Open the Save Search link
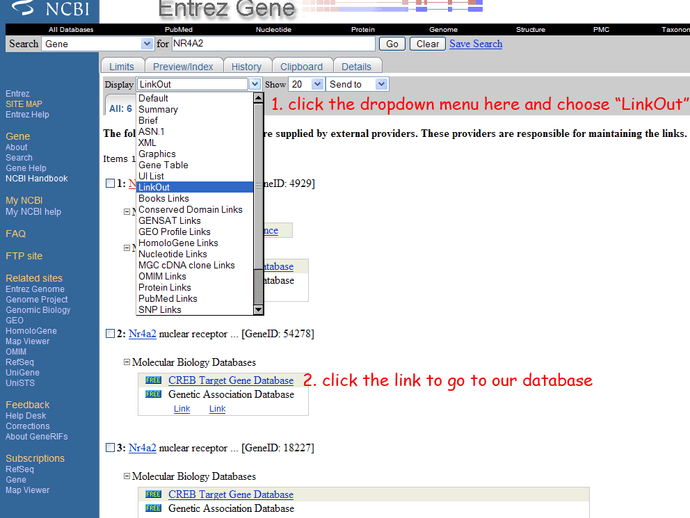690x518 pixels. (476, 44)
